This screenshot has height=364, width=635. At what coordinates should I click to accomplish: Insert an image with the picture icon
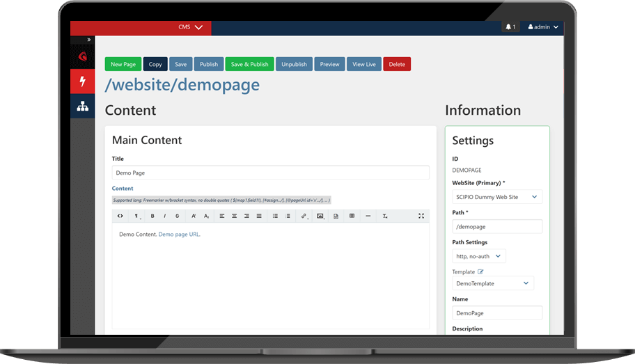[320, 216]
